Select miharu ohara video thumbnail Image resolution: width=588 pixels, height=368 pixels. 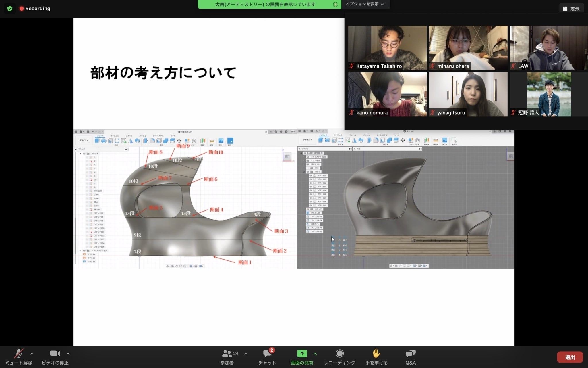[468, 47]
